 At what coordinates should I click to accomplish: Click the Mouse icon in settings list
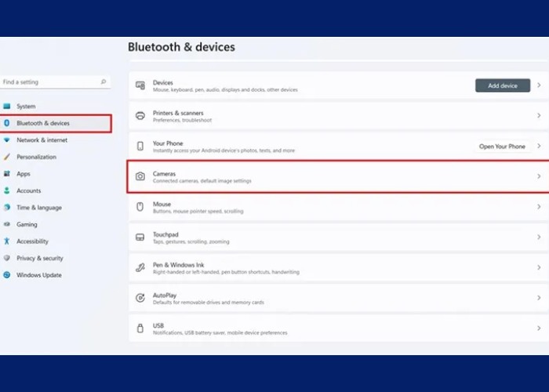coord(140,207)
